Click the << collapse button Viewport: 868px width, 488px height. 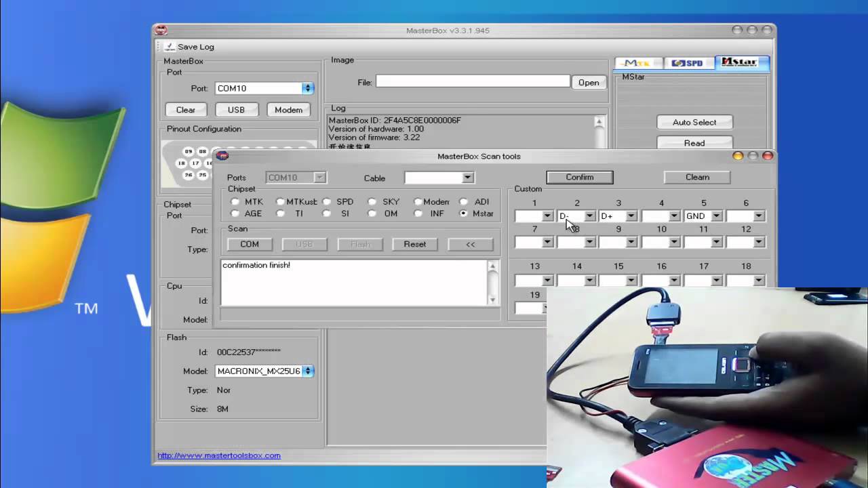coord(471,244)
